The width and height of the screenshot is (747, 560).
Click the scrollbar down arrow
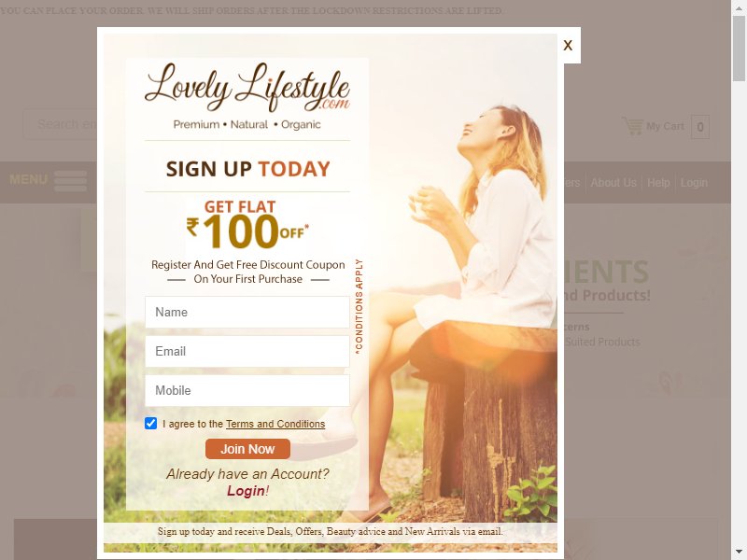[739, 553]
